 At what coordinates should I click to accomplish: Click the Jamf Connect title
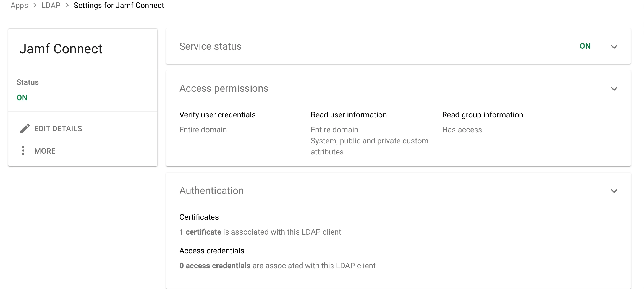pyautogui.click(x=61, y=49)
